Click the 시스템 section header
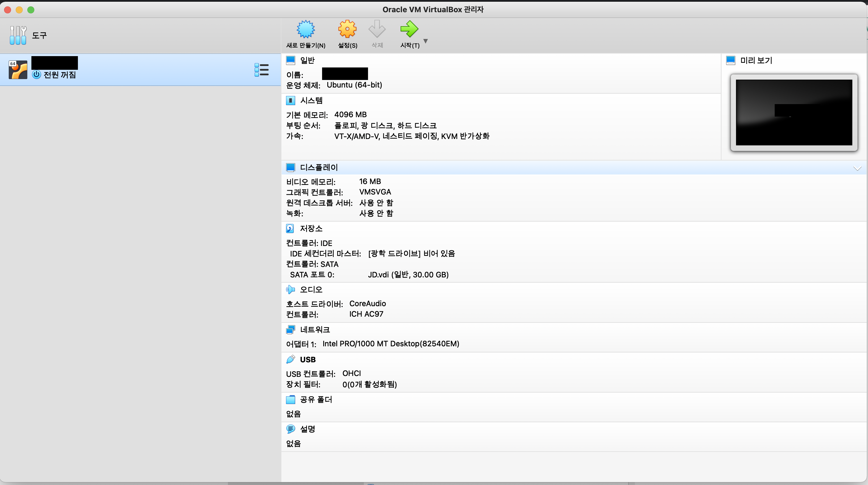The width and height of the screenshot is (868, 485). pyautogui.click(x=311, y=100)
